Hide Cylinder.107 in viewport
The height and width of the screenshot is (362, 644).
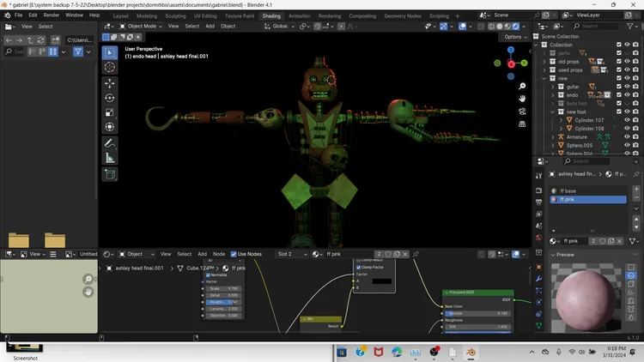click(x=627, y=120)
